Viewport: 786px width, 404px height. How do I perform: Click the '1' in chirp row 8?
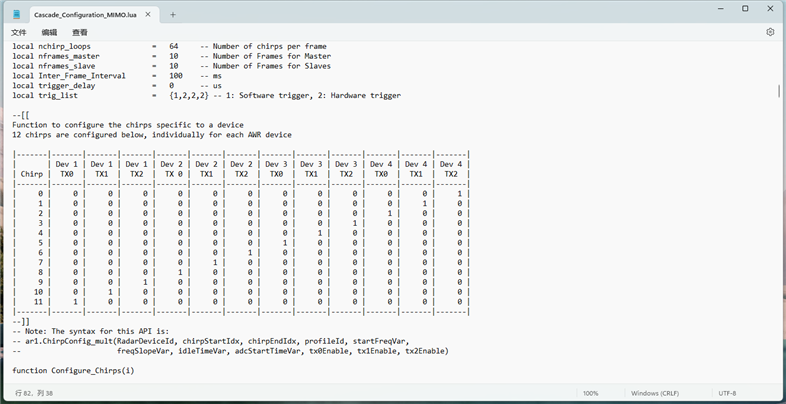pos(180,272)
